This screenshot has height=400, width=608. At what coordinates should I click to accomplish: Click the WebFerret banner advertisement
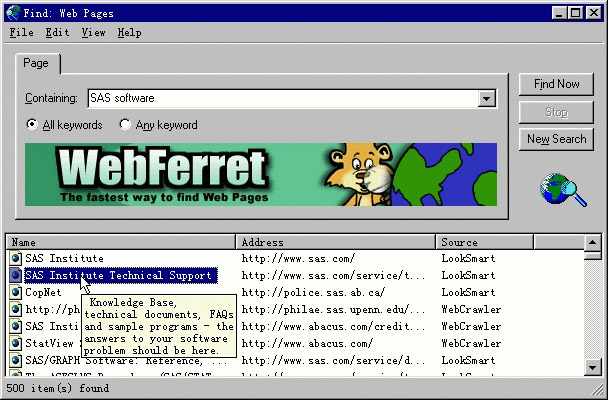point(261,174)
